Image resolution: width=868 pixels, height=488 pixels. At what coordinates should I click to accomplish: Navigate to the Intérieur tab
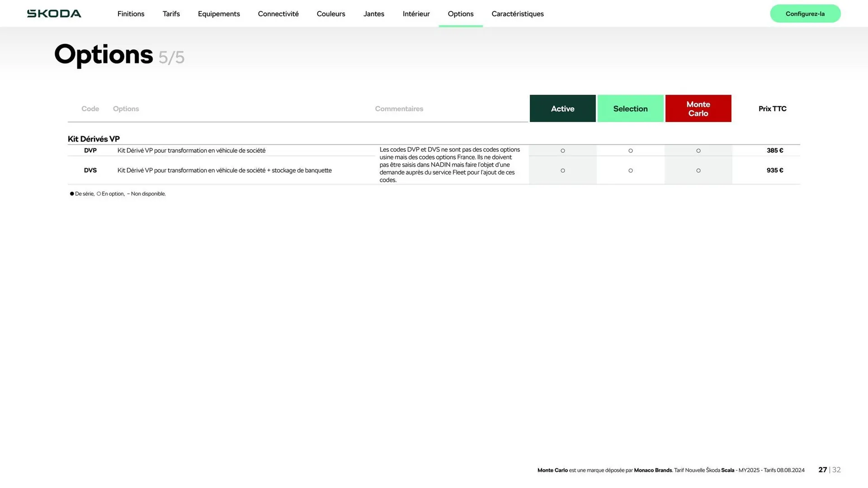click(416, 14)
